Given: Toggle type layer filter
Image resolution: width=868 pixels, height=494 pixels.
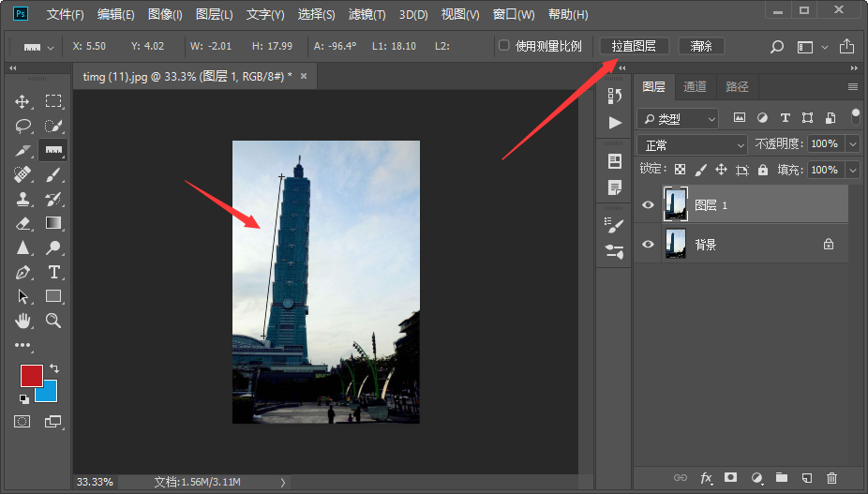Looking at the screenshot, I should [785, 117].
